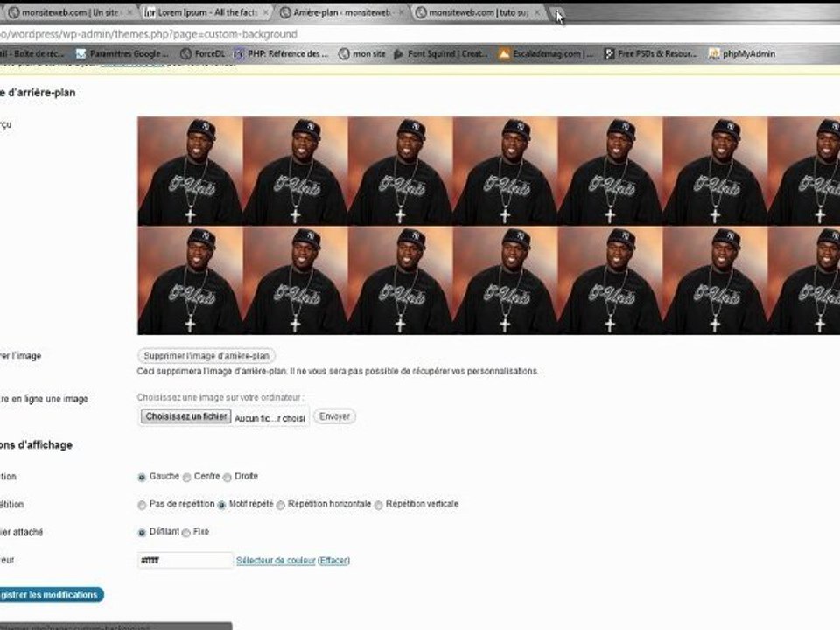Open the 'Paramètres Google' bookmark
The width and height of the screenshot is (840, 630).
pyautogui.click(x=122, y=53)
